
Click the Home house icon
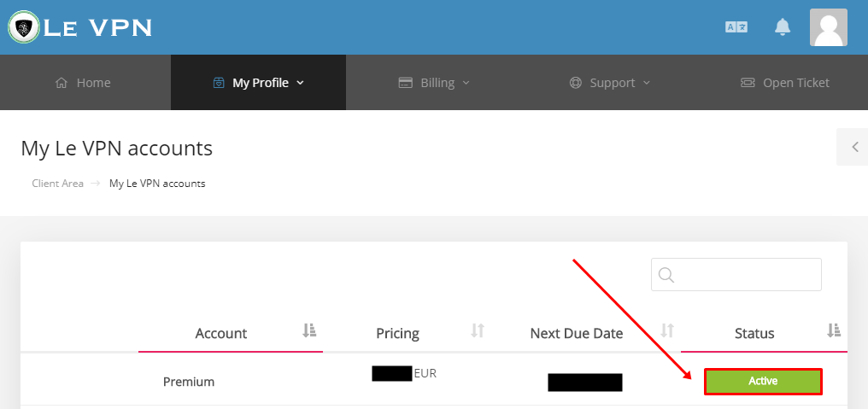pos(62,83)
